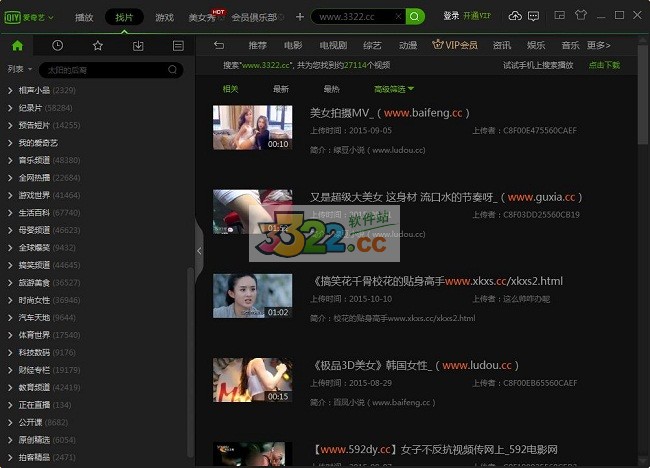This screenshot has height=468, width=650.
Task: Open play history clock icon
Action: 57,46
